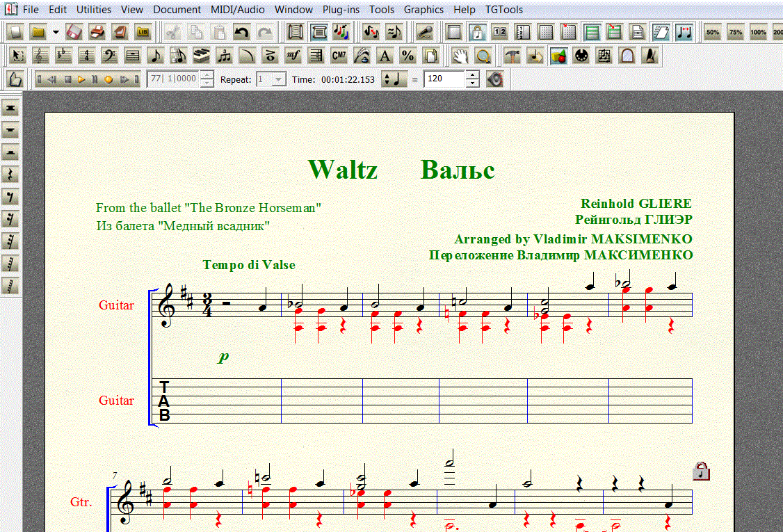This screenshot has width=783, height=532.
Task: Increase tempo with stepper up arrow
Action: [x=472, y=75]
